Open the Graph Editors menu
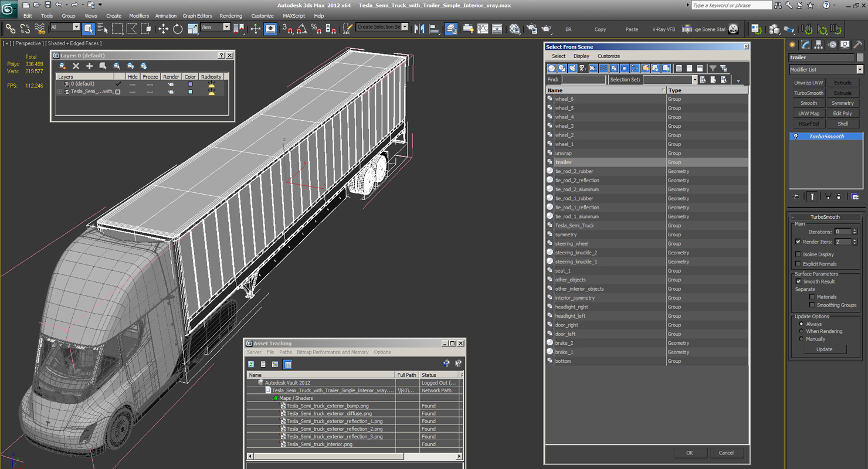The width and height of the screenshot is (868, 469). tap(197, 16)
